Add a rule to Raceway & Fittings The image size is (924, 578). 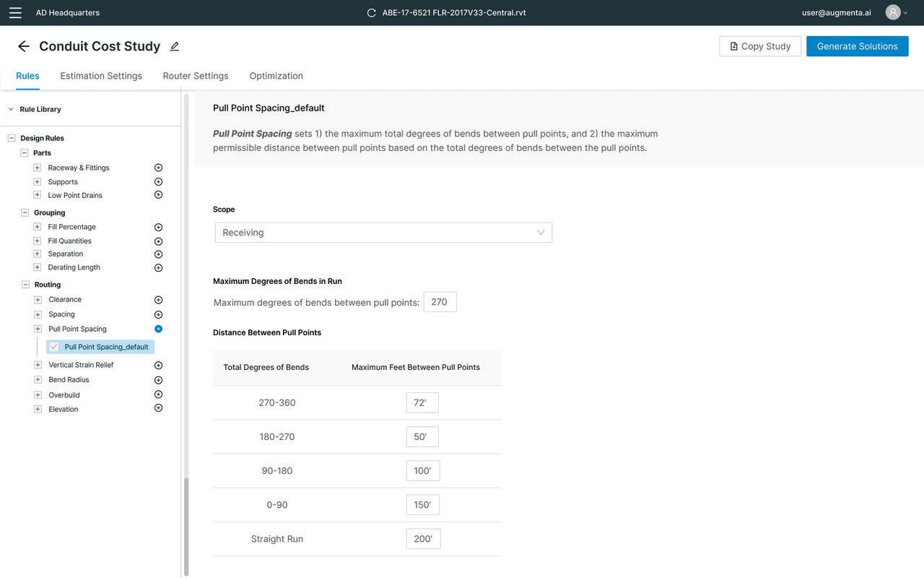click(x=159, y=168)
